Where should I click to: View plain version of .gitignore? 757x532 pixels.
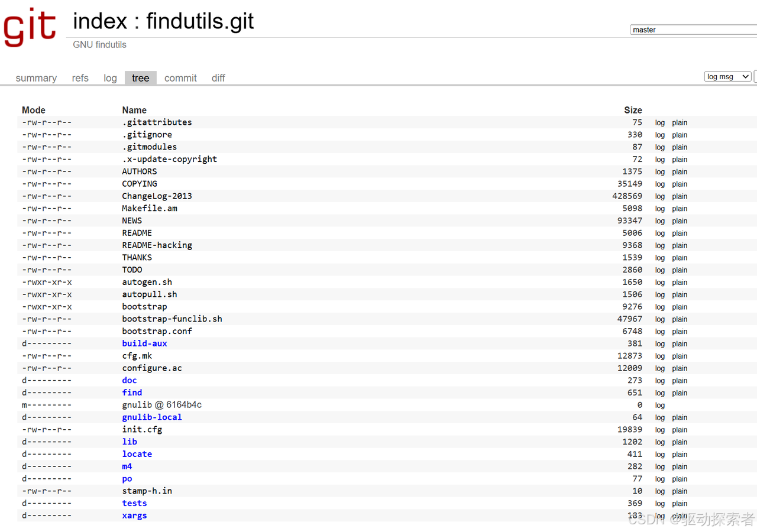coord(680,135)
